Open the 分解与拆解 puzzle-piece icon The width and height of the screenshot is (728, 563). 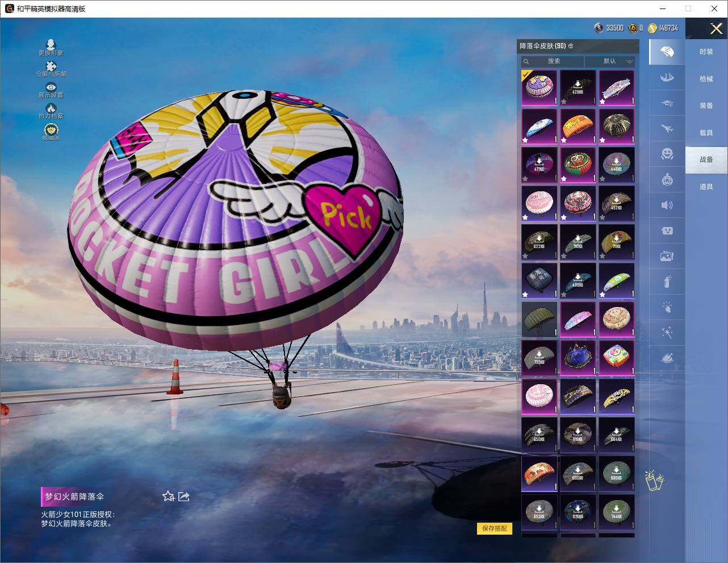coord(51,66)
